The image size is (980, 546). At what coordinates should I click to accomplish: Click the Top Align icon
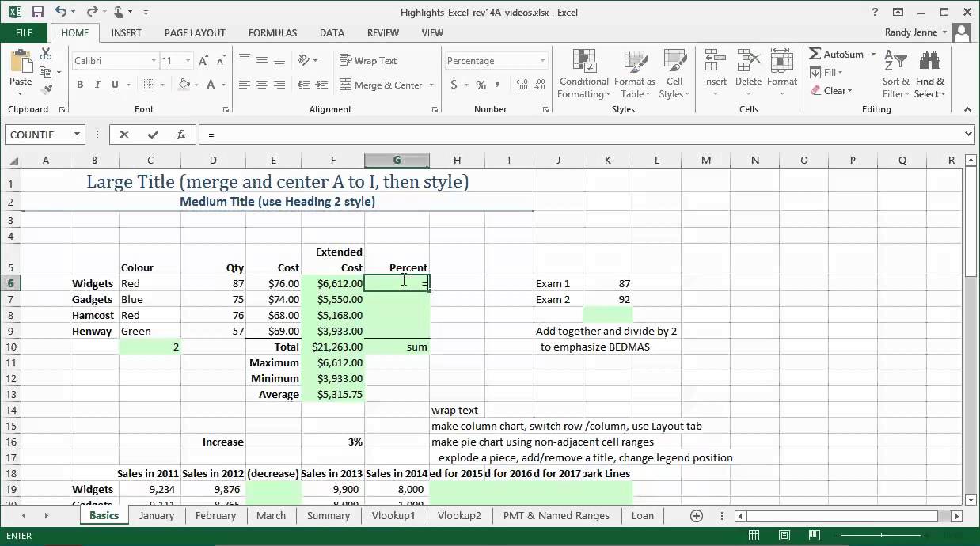[245, 60]
